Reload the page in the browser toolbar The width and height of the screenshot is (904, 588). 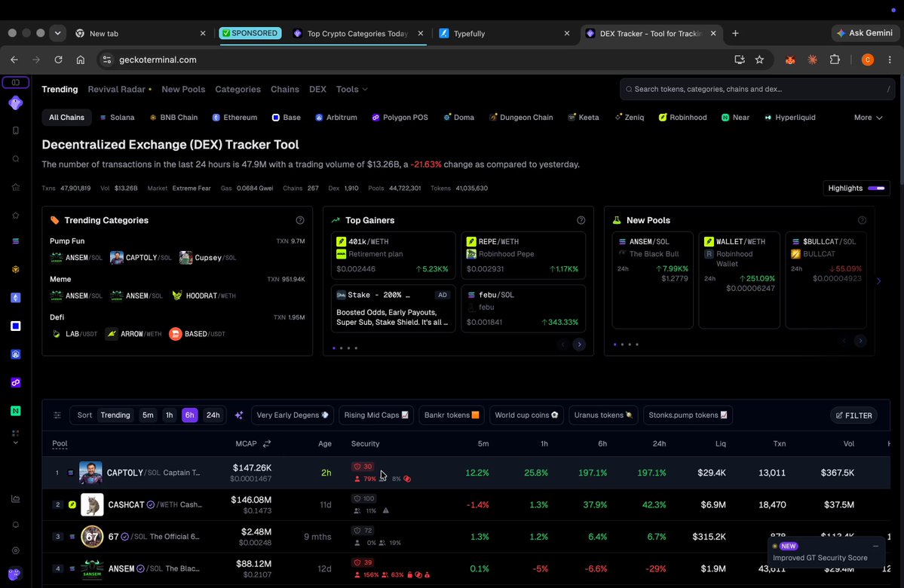click(x=58, y=60)
